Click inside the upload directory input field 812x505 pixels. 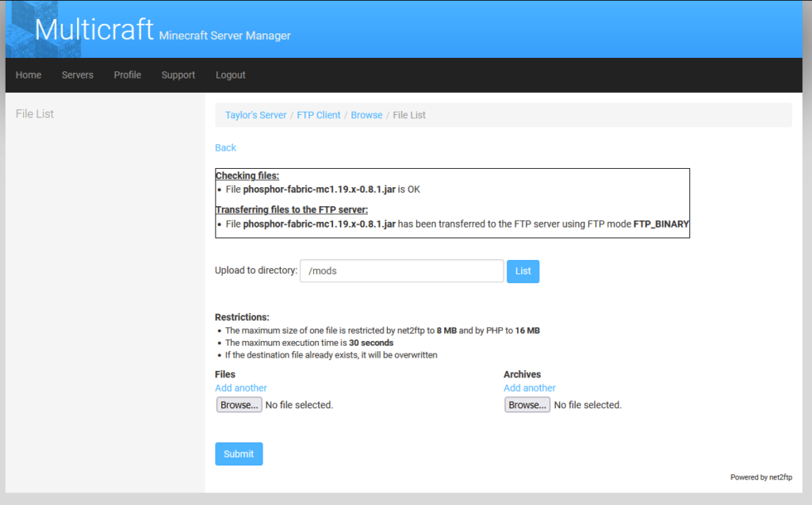pyautogui.click(x=400, y=270)
